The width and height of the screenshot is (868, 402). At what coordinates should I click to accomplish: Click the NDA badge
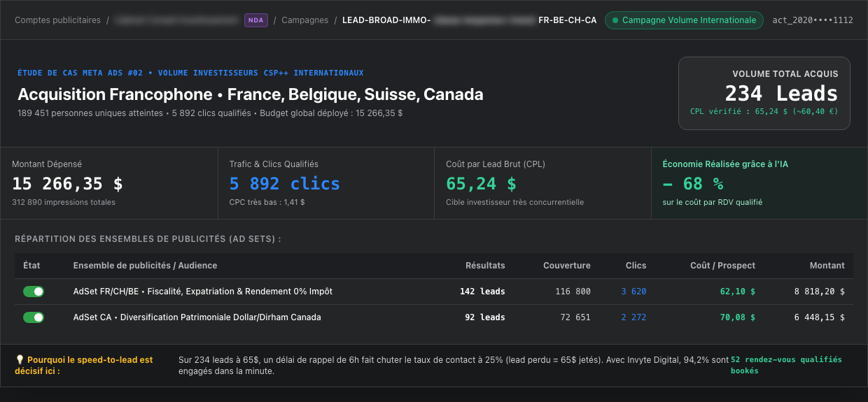256,20
